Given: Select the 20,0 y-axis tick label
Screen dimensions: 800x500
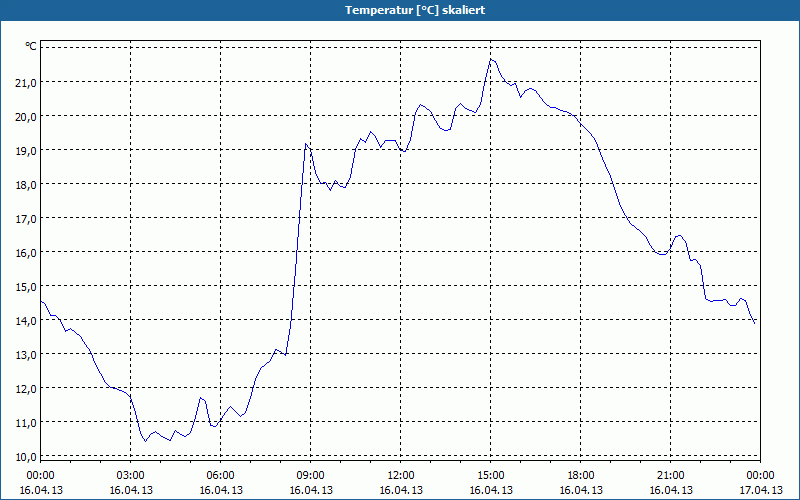Looking at the screenshot, I should (27, 116).
